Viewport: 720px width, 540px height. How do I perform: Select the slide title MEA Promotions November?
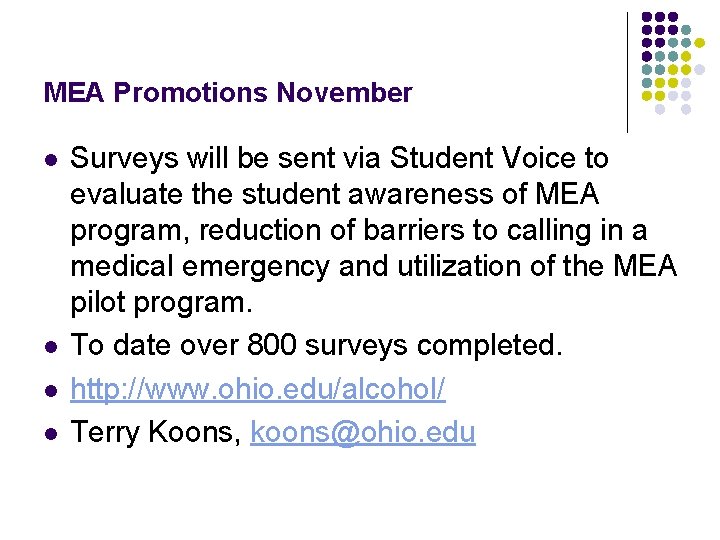pos(228,93)
